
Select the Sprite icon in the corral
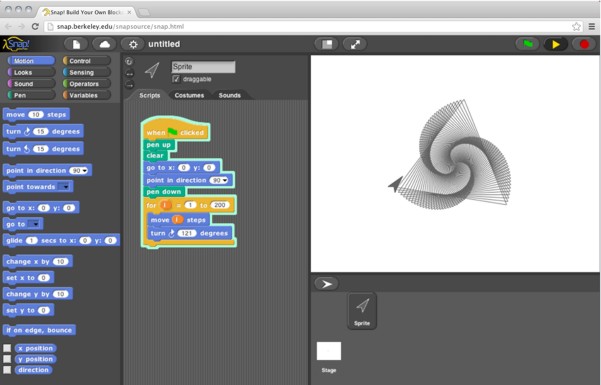pos(362,311)
